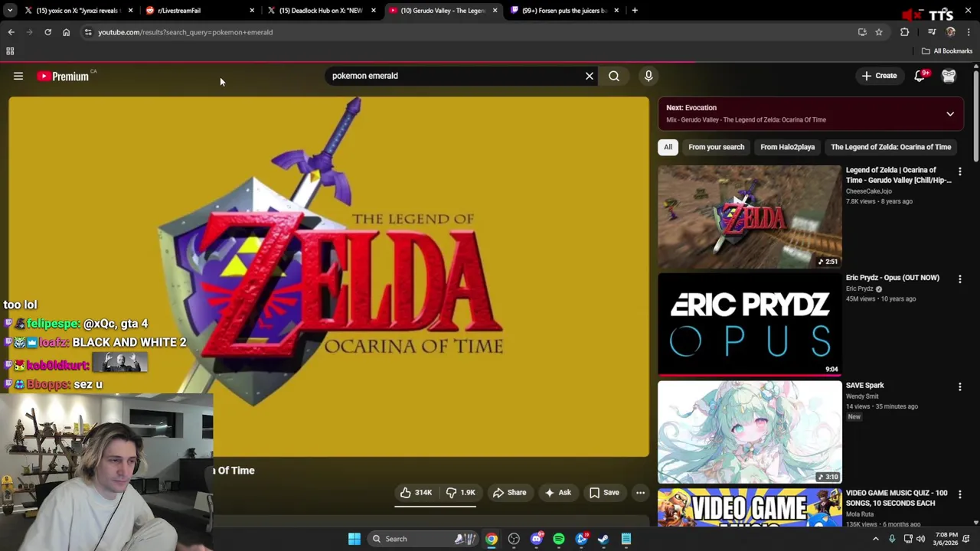Click the Chrome address bar URL
The height and width of the screenshot is (551, 980).
(185, 32)
